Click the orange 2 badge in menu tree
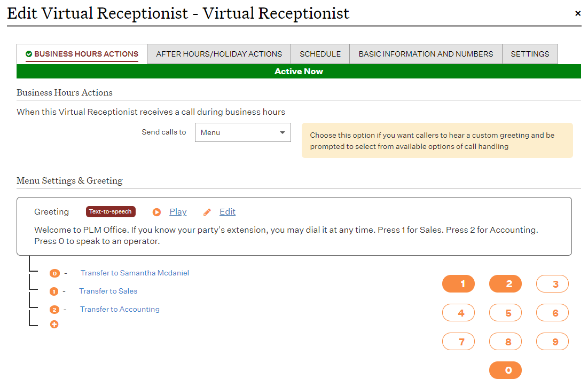This screenshot has width=588, height=387. click(54, 310)
